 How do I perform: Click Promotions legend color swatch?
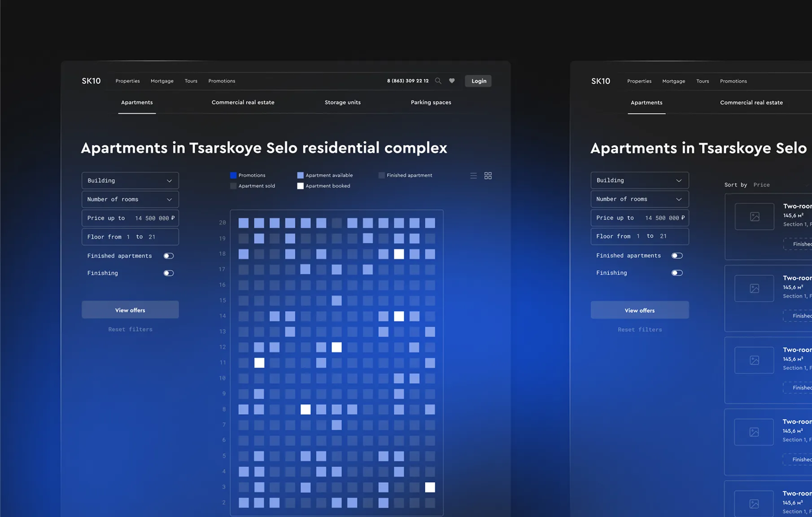tap(233, 175)
